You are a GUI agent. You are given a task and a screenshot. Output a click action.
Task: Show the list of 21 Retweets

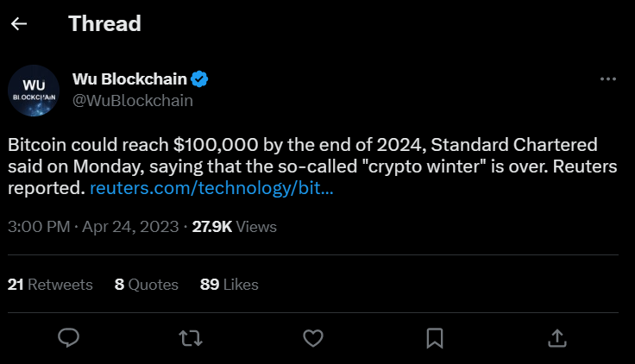[x=50, y=284]
